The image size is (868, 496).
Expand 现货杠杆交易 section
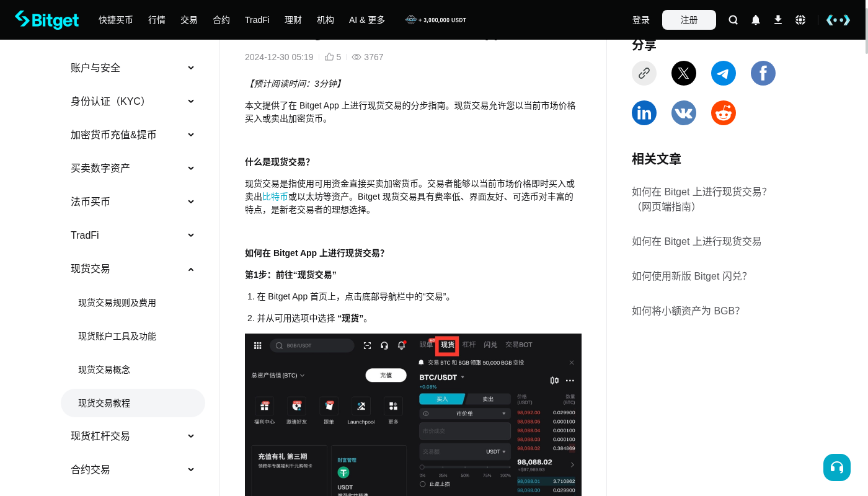133,436
